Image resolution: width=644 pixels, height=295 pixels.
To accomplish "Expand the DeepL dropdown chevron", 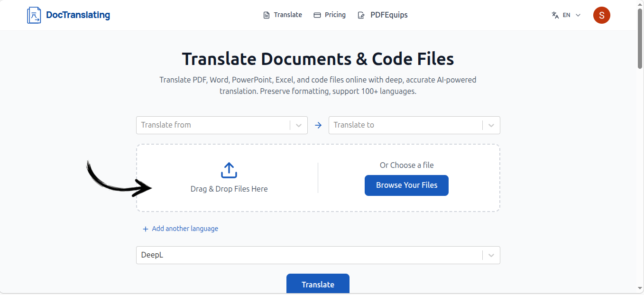I will pos(491,255).
